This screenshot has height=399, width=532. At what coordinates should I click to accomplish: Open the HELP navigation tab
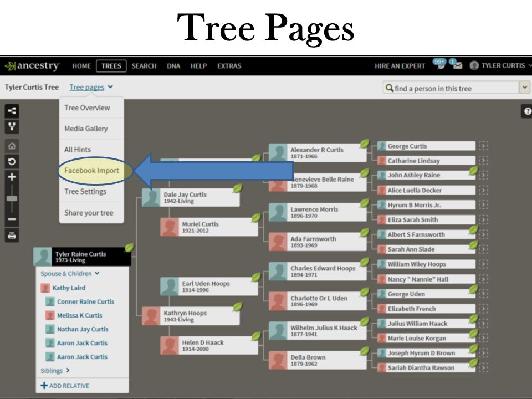[198, 66]
